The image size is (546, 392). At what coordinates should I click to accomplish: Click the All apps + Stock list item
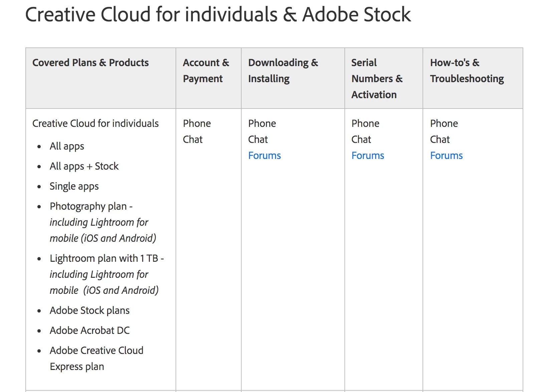pyautogui.click(x=84, y=166)
